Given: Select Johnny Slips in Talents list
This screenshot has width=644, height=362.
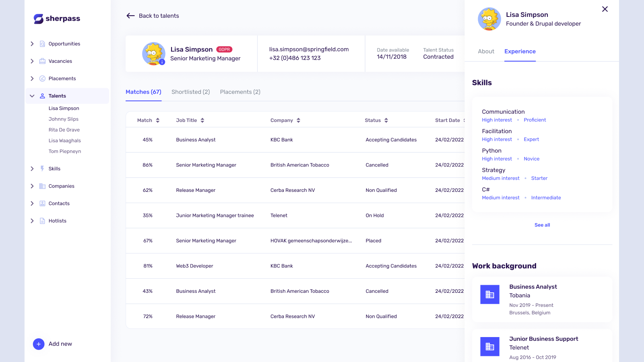Looking at the screenshot, I should tap(64, 119).
